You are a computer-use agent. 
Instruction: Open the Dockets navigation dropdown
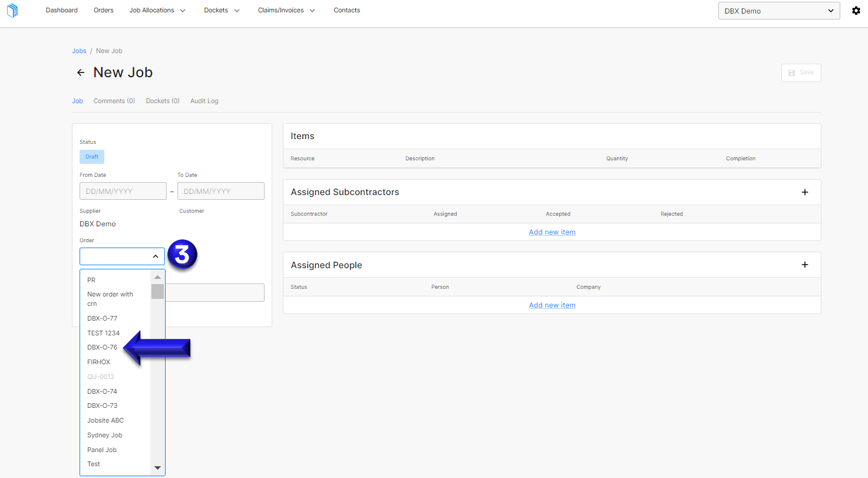(x=222, y=10)
